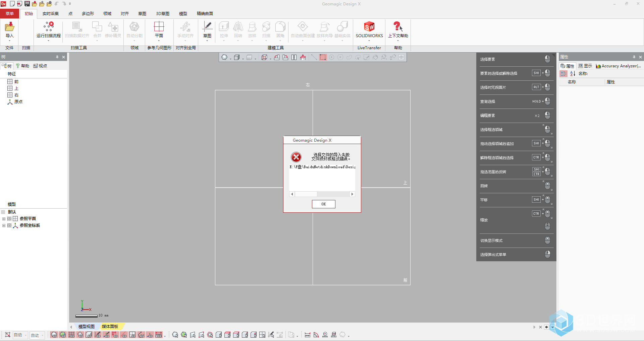The image size is (644, 341).
Task: Click the dialog horizontal scrollbar thumb
Action: (x=306, y=194)
